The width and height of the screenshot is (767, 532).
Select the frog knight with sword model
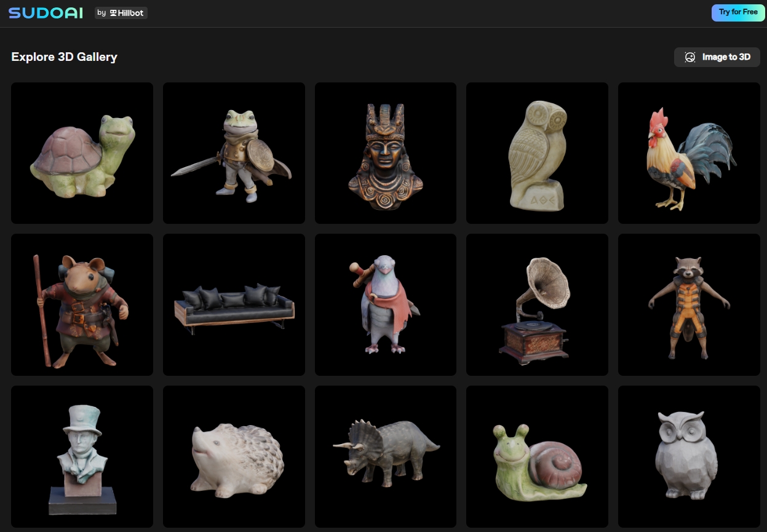coord(234,153)
